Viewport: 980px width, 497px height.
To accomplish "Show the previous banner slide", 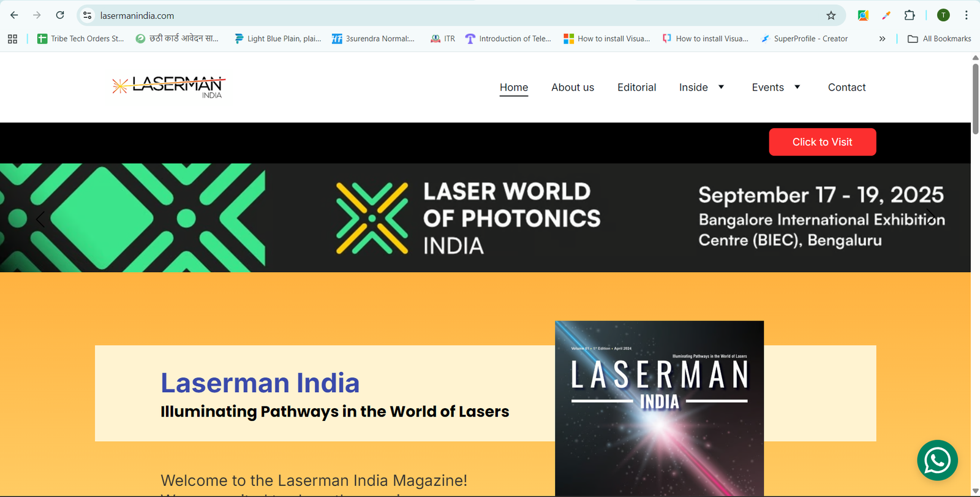I will (x=40, y=218).
